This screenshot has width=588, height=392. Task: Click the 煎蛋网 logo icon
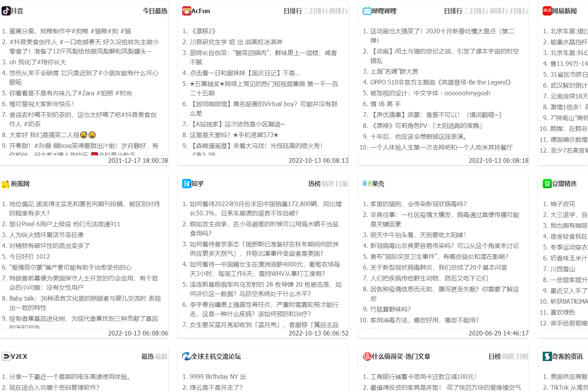pyautogui.click(x=5, y=184)
